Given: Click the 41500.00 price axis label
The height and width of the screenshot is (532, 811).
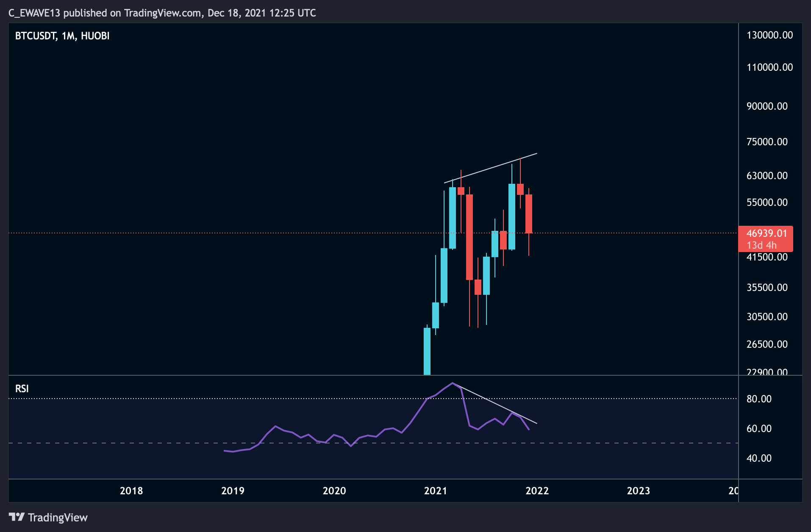Looking at the screenshot, I should click(x=767, y=257).
